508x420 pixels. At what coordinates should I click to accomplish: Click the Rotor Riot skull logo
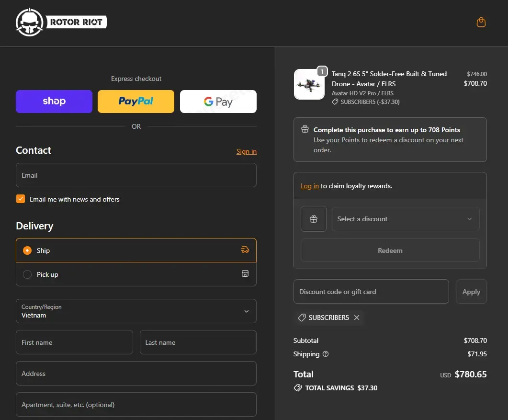pyautogui.click(x=30, y=22)
